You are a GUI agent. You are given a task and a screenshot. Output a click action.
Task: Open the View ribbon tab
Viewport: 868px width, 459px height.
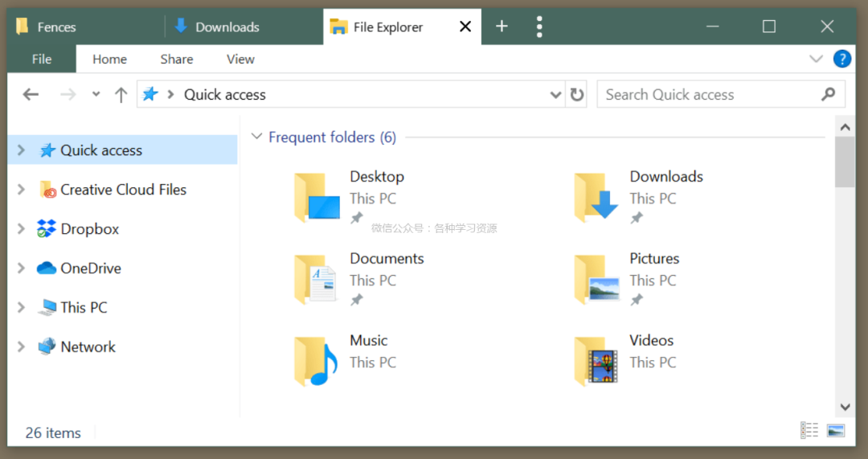(x=240, y=59)
